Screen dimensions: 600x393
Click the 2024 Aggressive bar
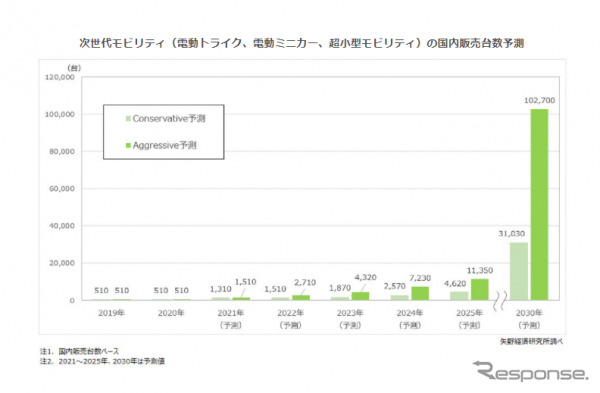pyautogui.click(x=420, y=293)
